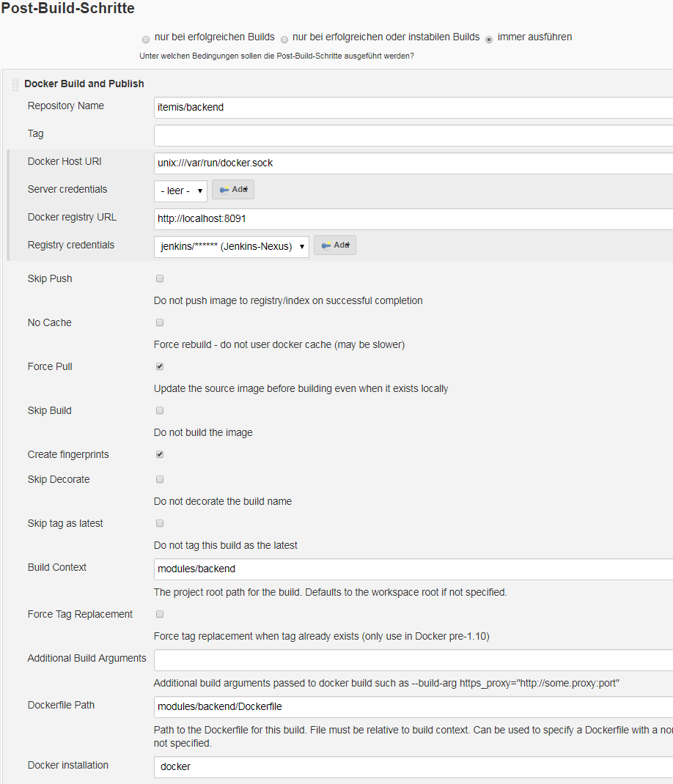Click the drag handle on Docker Build and Publish
This screenshot has height=784, width=673.
(14, 84)
